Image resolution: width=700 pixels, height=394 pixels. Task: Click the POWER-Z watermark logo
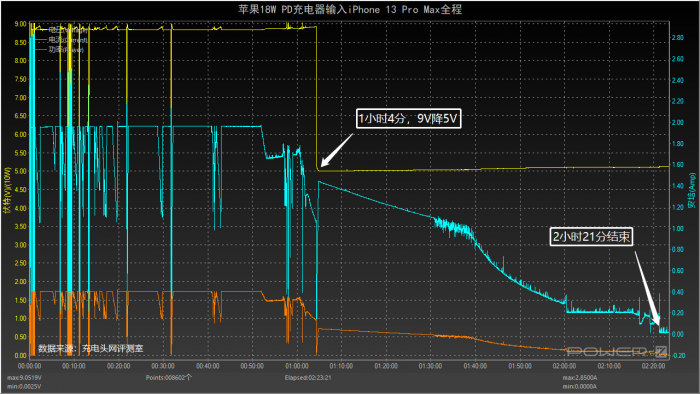point(617,351)
